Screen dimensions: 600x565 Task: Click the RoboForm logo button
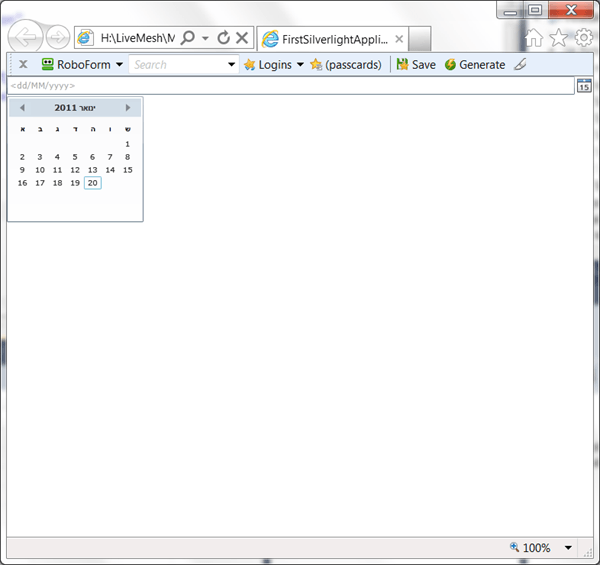[x=76, y=64]
